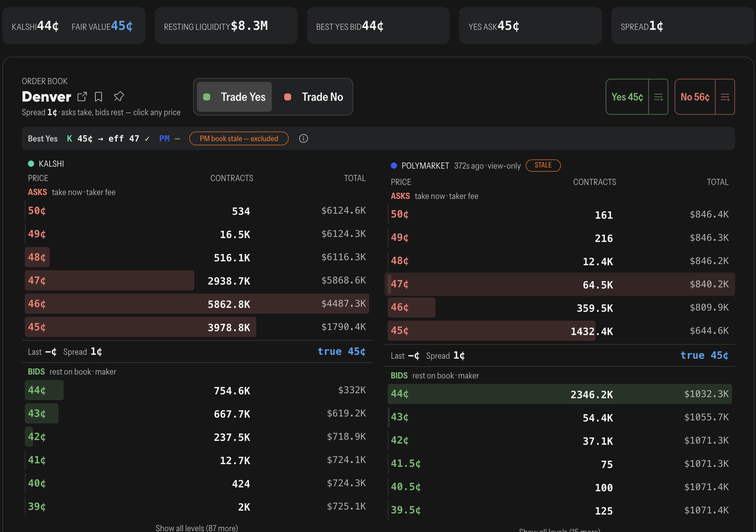The height and width of the screenshot is (532, 756).
Task: Click Polymarket ask price 49¢
Action: point(400,237)
